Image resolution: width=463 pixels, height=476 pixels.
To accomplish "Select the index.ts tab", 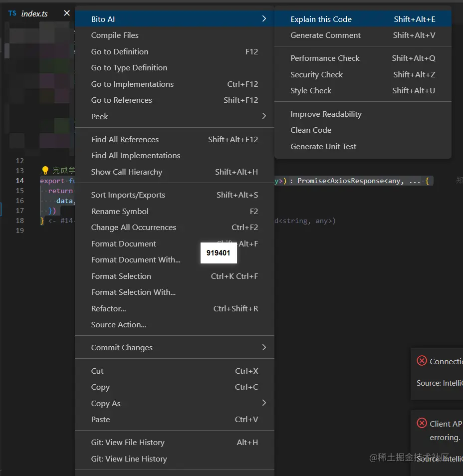I will [34, 13].
